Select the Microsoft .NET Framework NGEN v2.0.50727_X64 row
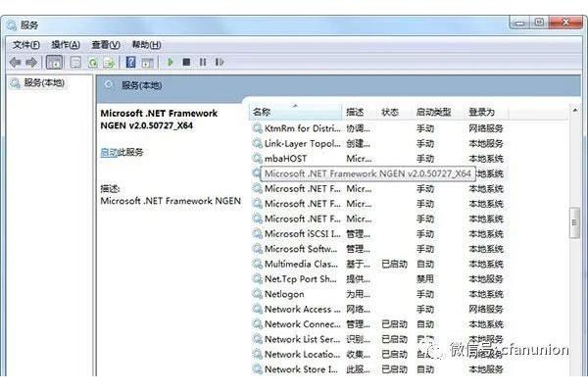Viewport: 588px width, 392px height. tap(367, 173)
